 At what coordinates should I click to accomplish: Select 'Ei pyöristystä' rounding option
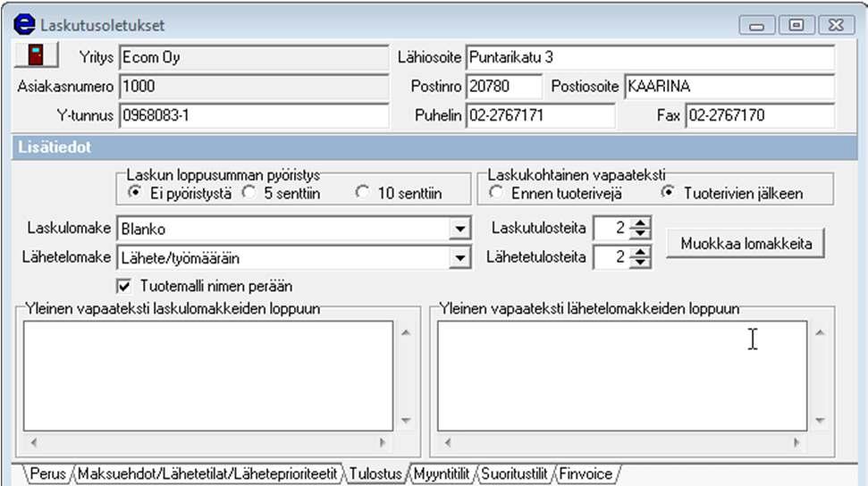pos(134,192)
